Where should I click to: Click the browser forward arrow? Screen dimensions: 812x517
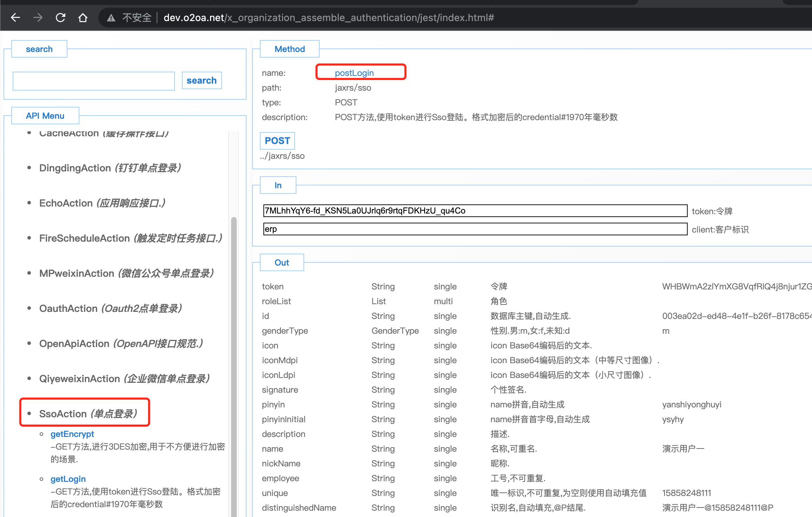[38, 18]
